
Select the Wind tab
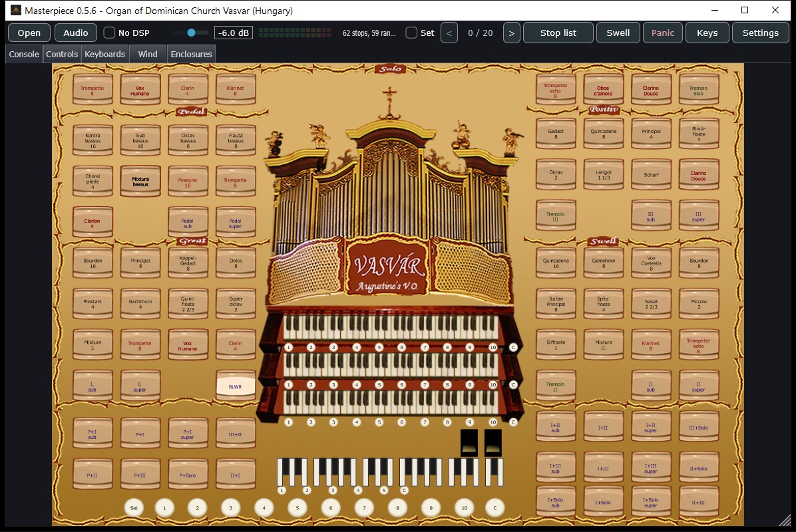click(148, 55)
